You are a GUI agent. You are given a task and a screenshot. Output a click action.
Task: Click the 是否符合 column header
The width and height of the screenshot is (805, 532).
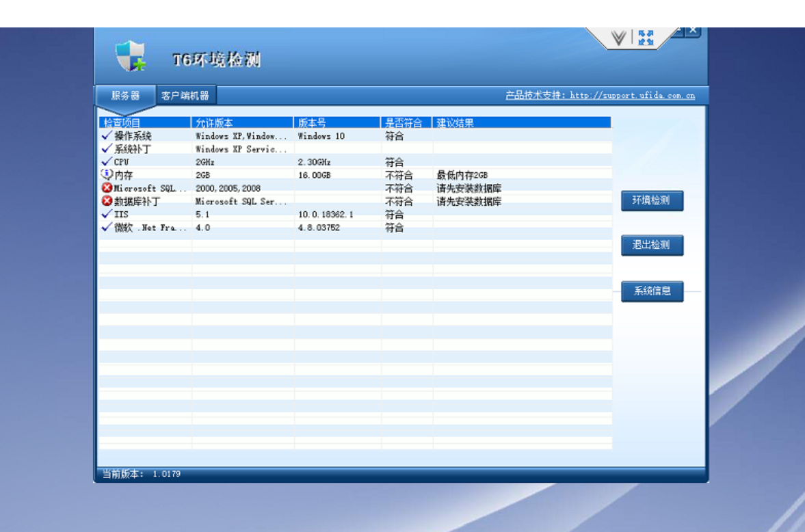[x=406, y=122]
